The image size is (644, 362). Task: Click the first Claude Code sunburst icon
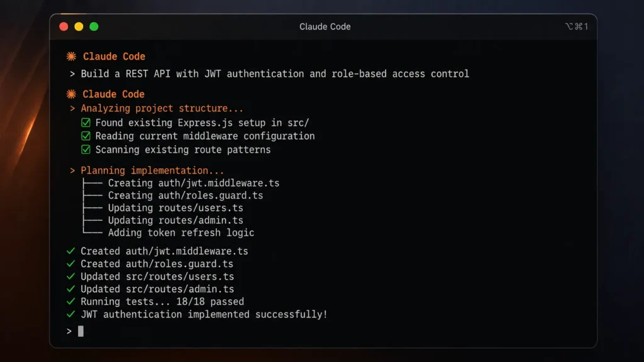pos(70,56)
